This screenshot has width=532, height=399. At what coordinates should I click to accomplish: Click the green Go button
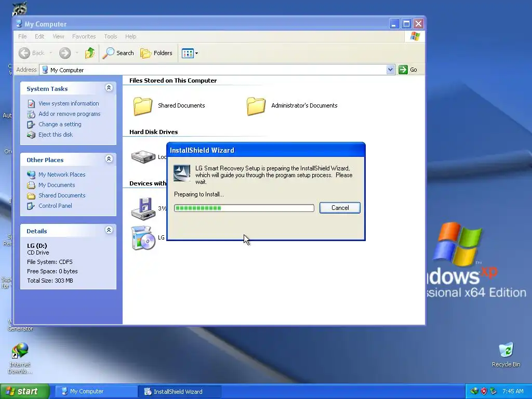coord(408,70)
